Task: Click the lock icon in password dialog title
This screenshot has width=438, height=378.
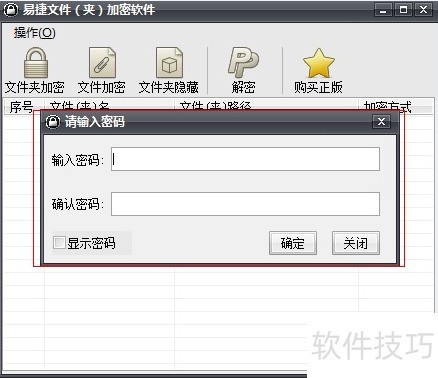Action: pos(53,122)
